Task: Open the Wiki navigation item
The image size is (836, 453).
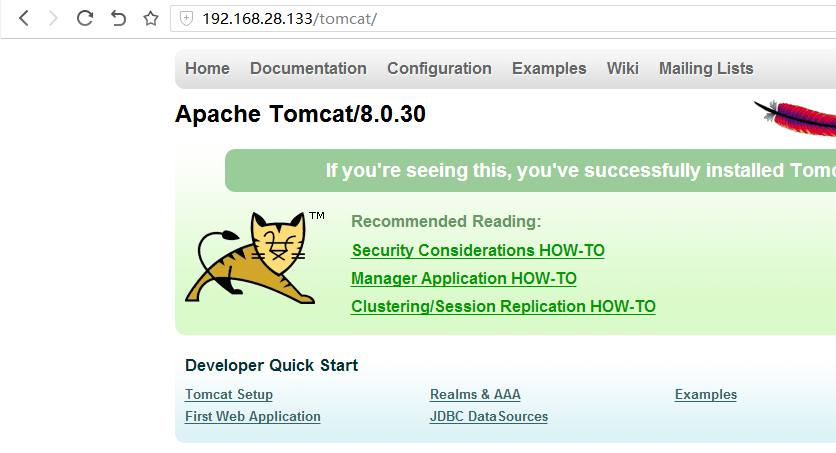Action: [x=622, y=69]
